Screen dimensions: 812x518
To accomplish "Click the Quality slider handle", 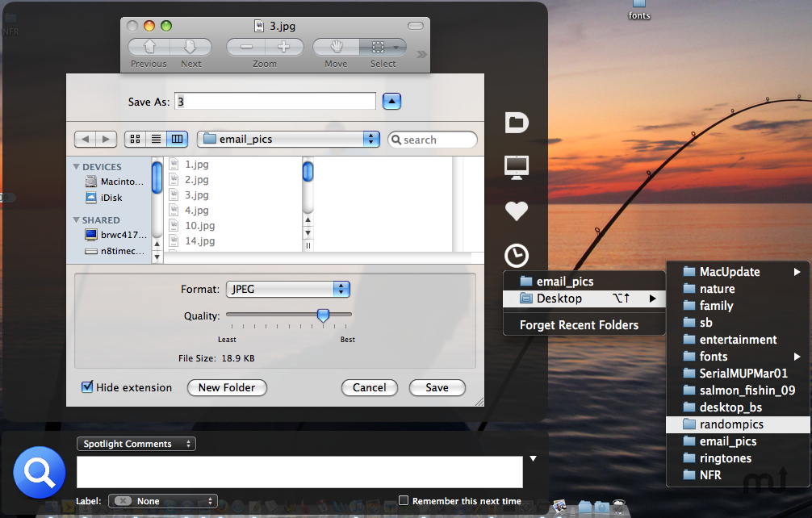I will tap(323, 315).
